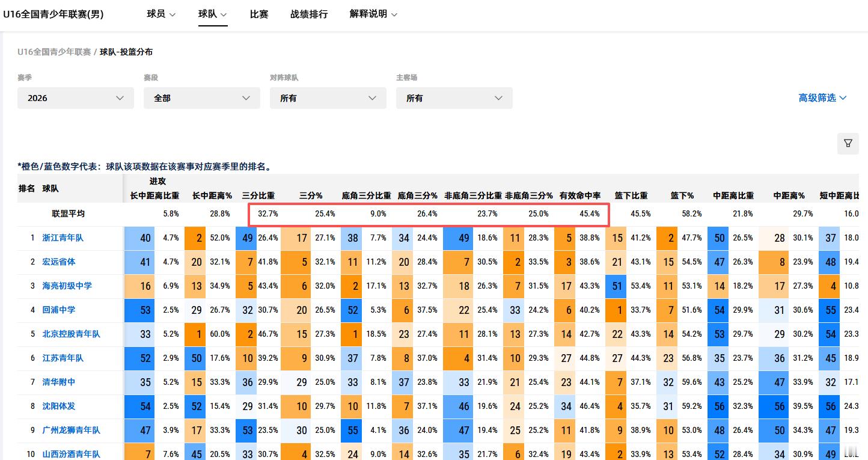The image size is (868, 460).
Task: Open the 浙江青年队 team page
Action: pyautogui.click(x=63, y=238)
